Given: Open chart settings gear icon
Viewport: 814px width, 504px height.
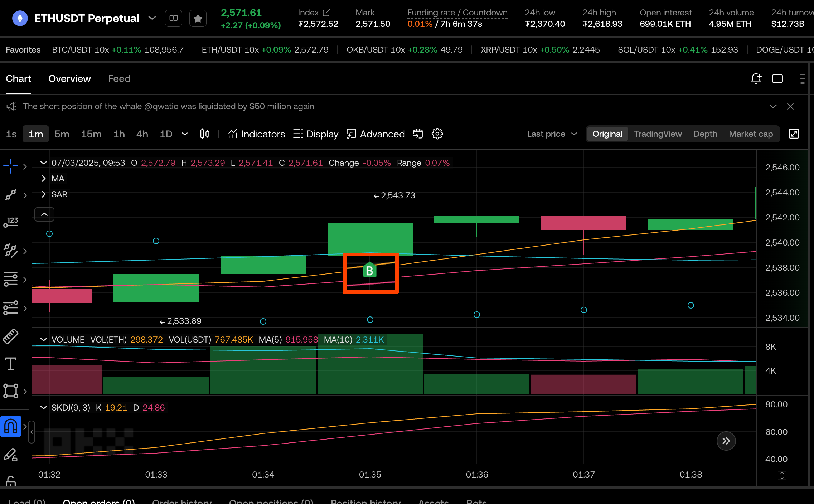Looking at the screenshot, I should click(437, 134).
